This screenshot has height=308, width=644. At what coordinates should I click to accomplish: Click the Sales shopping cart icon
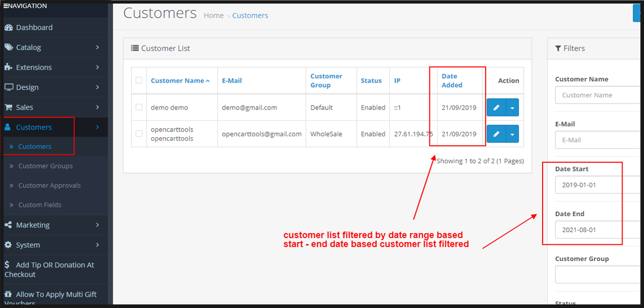pyautogui.click(x=8, y=107)
